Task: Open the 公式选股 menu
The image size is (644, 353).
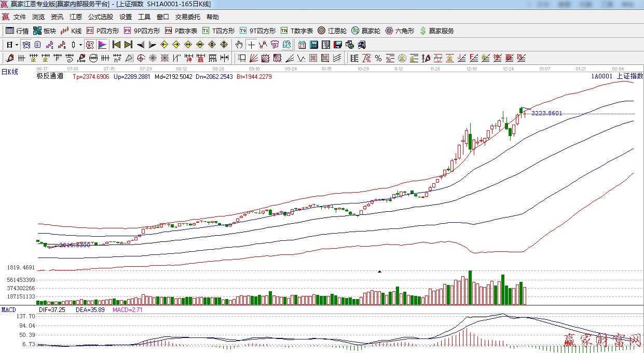Action: point(100,17)
